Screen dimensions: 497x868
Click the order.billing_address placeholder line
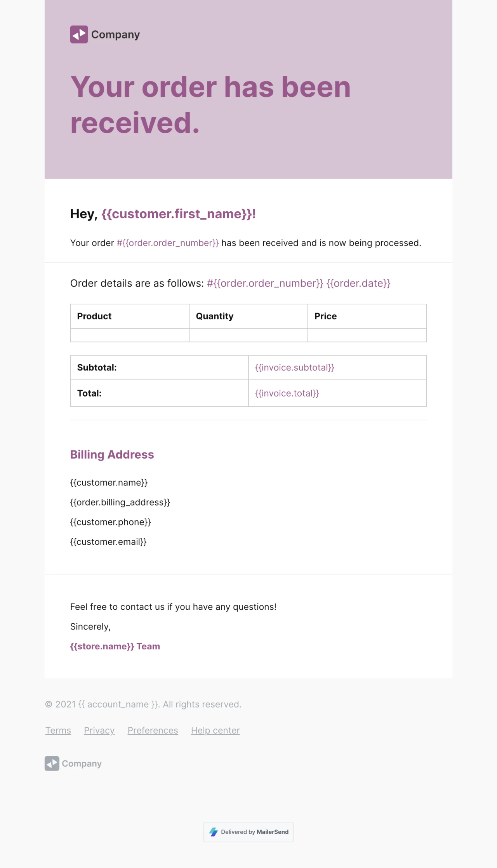coord(120,502)
